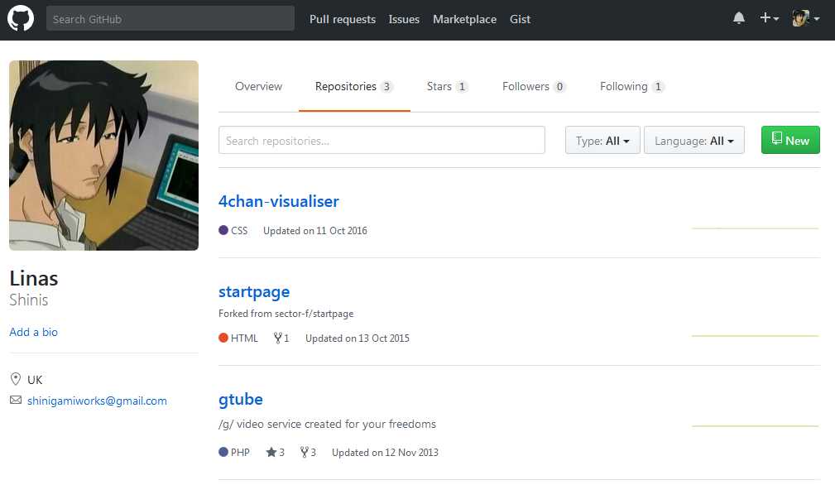Click the Search GitHub field

(x=170, y=19)
